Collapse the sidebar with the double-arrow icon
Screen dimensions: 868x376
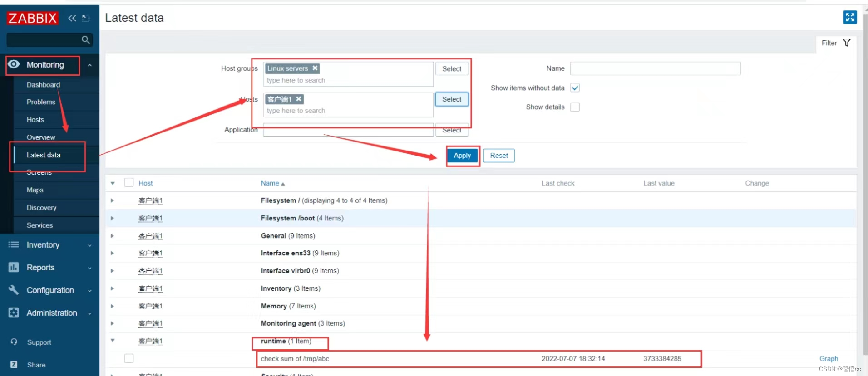72,18
